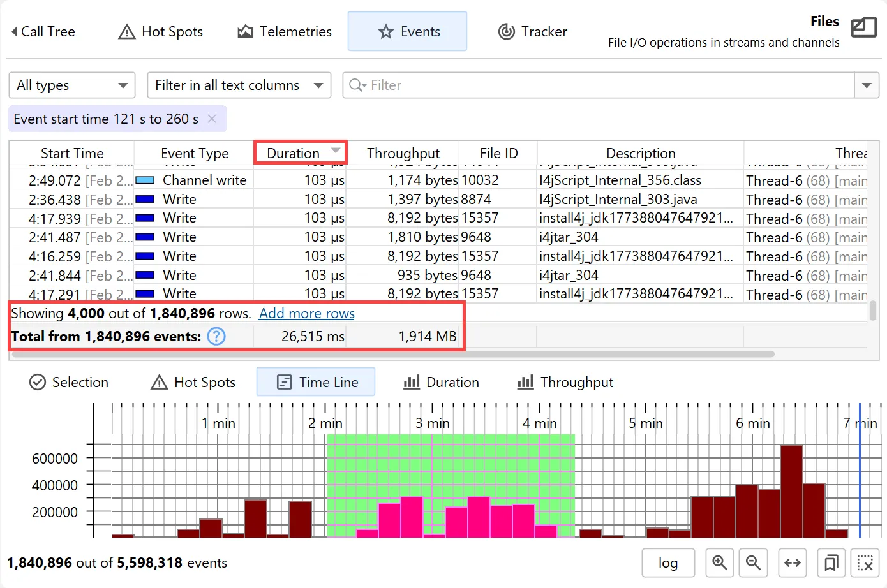887x588 pixels.
Task: Click the Files probe icon
Action: pyautogui.click(x=863, y=27)
